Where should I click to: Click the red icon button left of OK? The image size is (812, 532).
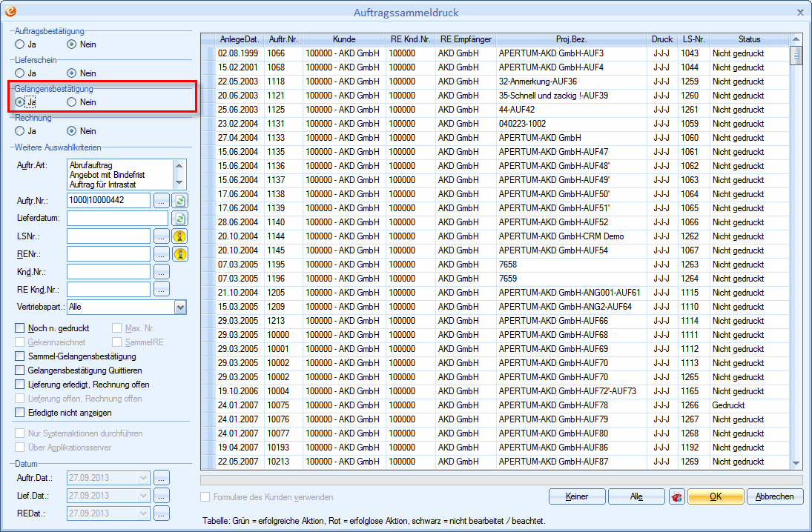click(676, 497)
